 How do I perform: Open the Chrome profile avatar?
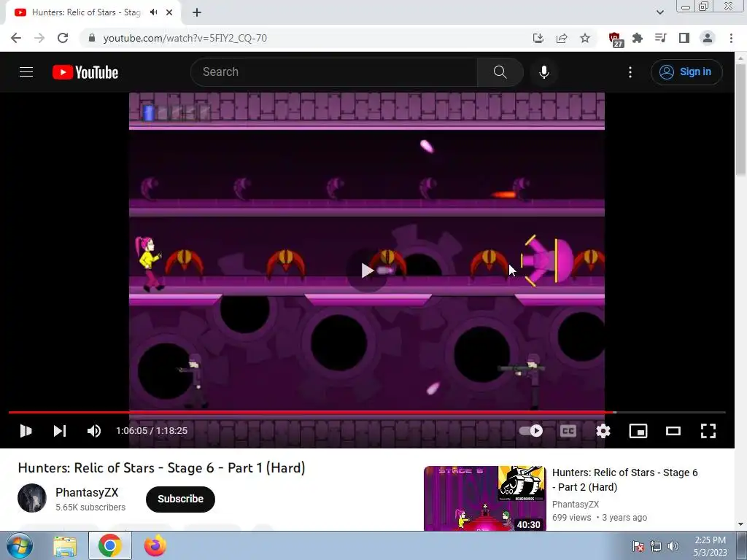tap(708, 38)
